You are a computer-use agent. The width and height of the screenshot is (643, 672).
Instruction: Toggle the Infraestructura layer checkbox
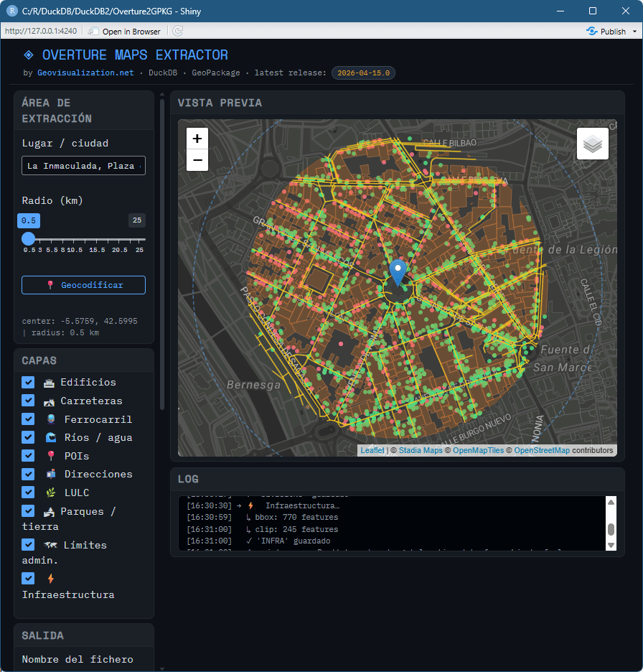(28, 578)
